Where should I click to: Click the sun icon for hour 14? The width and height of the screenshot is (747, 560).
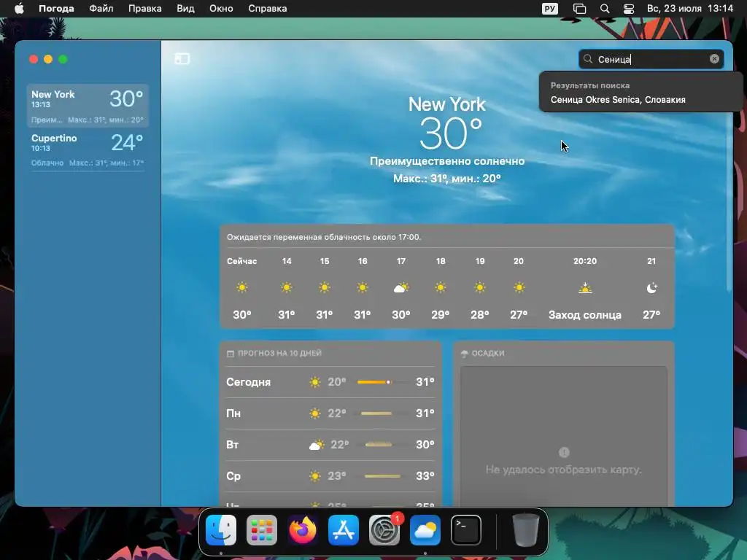click(x=286, y=287)
